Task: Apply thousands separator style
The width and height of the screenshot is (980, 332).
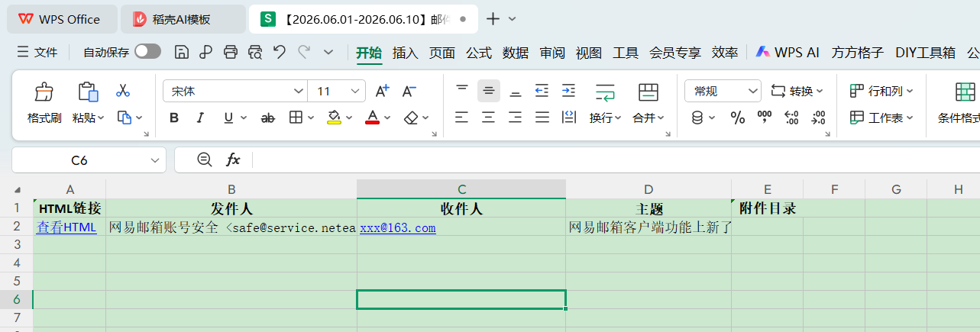Action: [765, 118]
